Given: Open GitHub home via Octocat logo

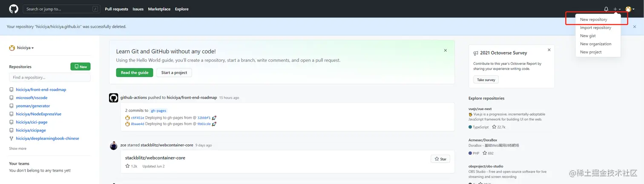Looking at the screenshot, I should (14, 9).
